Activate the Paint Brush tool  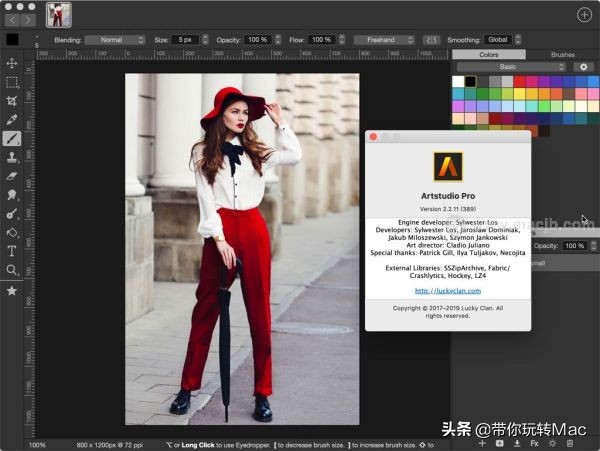[x=12, y=139]
